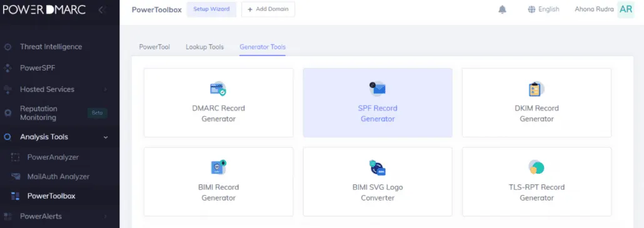Switch to the Lookup Tools tab

pyautogui.click(x=204, y=47)
